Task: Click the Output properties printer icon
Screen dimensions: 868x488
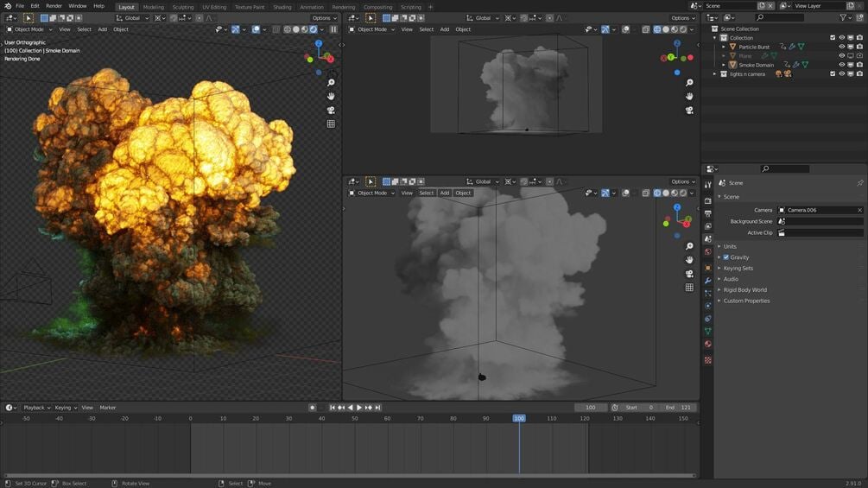Action: (x=708, y=213)
